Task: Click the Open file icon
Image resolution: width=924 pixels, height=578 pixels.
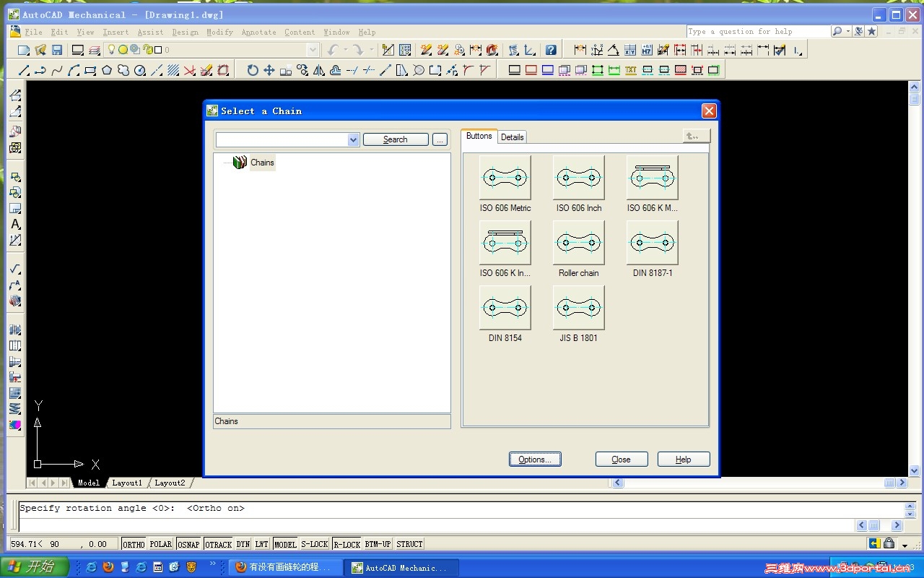Action: [x=40, y=51]
